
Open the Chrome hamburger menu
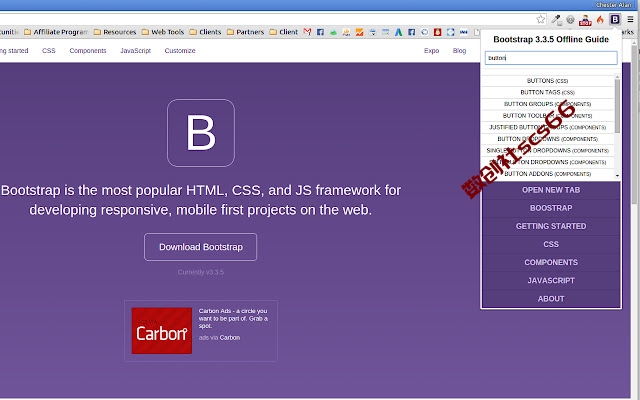630,19
